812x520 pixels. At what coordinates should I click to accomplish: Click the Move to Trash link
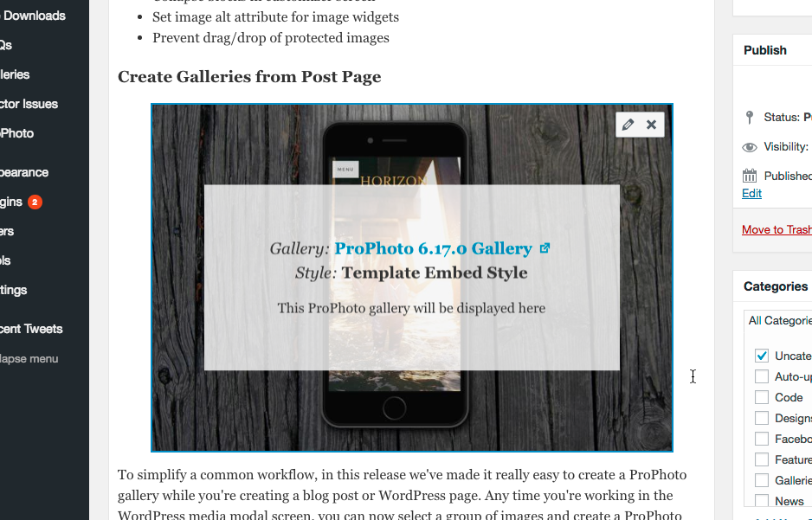(777, 230)
